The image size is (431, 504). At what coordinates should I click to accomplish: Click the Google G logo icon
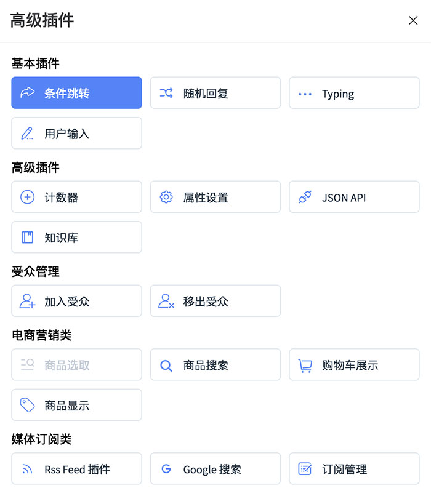click(166, 469)
